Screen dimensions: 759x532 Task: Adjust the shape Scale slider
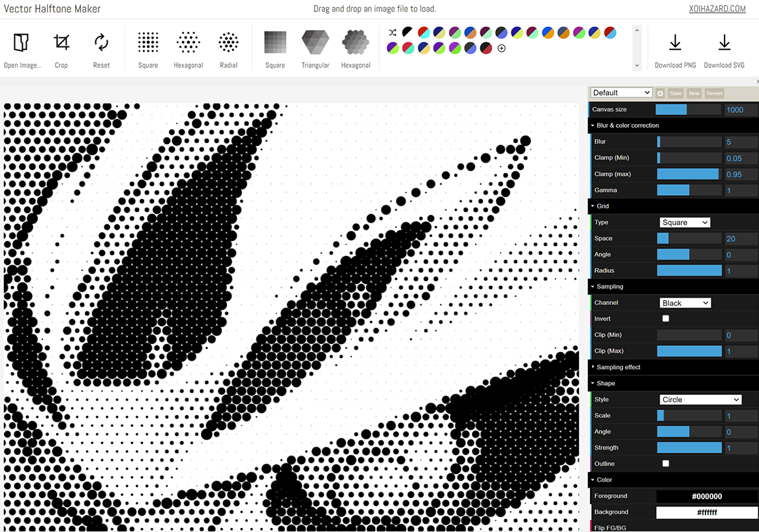pyautogui.click(x=689, y=415)
